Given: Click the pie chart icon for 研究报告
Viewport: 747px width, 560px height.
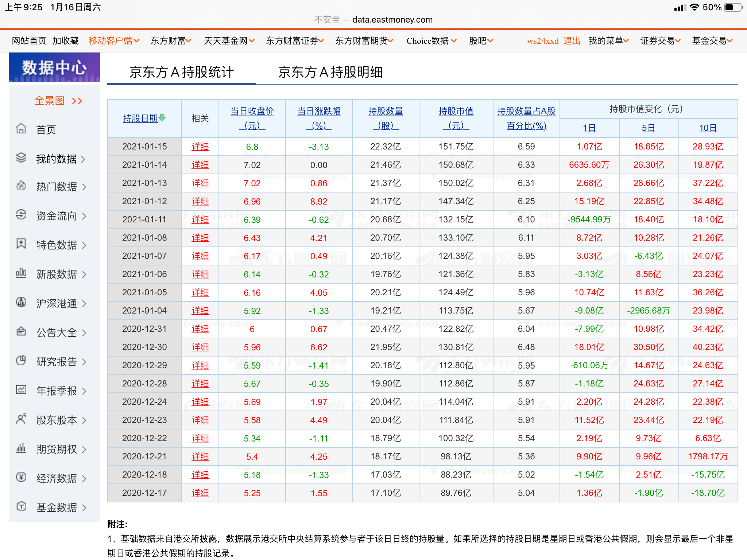Looking at the screenshot, I should (x=21, y=361).
